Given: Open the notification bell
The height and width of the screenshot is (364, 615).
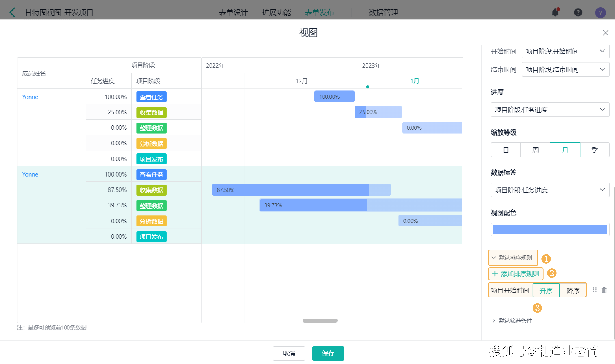Looking at the screenshot, I should pyautogui.click(x=555, y=12).
